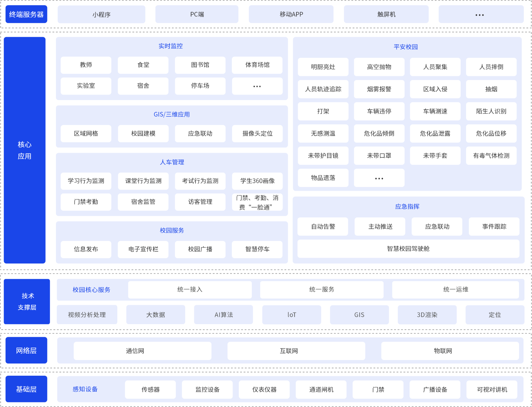The image size is (532, 407).
Task: Open 学生360画像 in 人车管理
Action: pos(257,181)
